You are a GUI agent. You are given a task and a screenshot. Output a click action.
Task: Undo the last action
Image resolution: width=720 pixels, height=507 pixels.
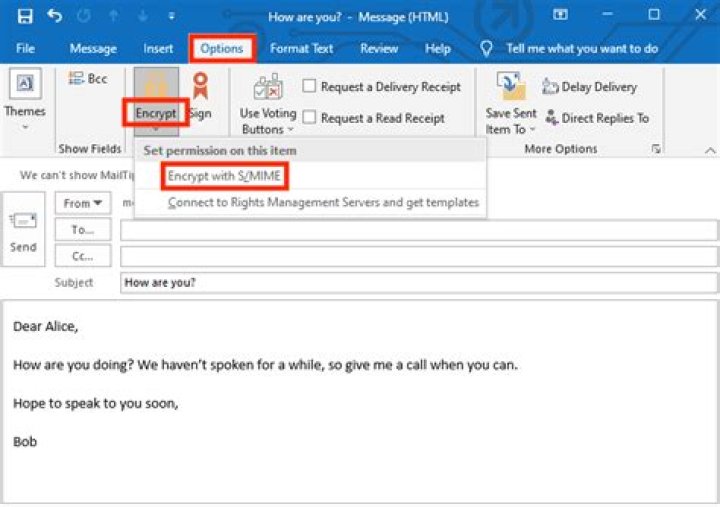(x=54, y=16)
